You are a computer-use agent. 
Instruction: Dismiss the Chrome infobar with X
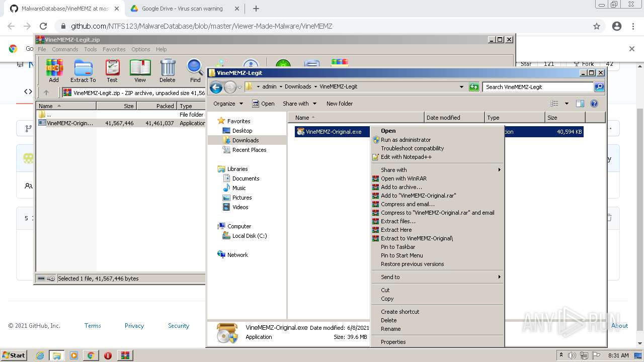tap(632, 49)
